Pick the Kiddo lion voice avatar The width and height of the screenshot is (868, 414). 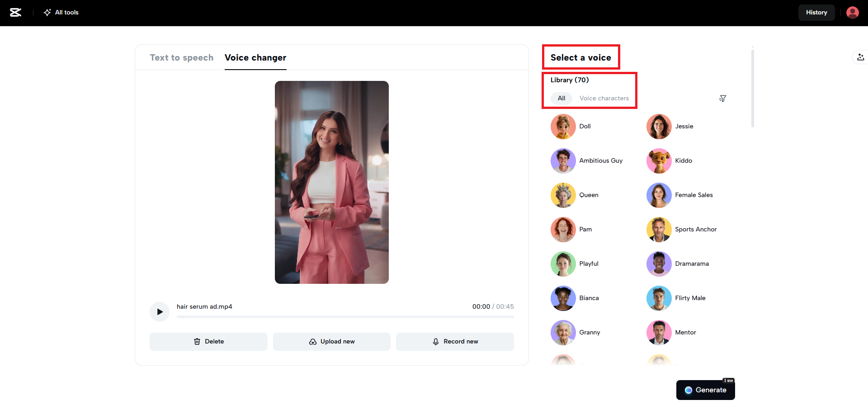[659, 160]
